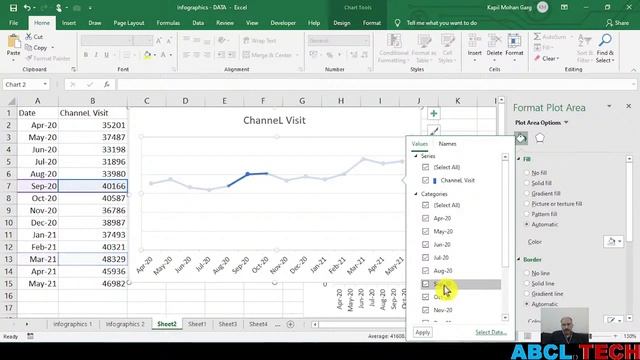Add a new sheet with the plus icon
640x360 pixels.
pyautogui.click(x=291, y=324)
